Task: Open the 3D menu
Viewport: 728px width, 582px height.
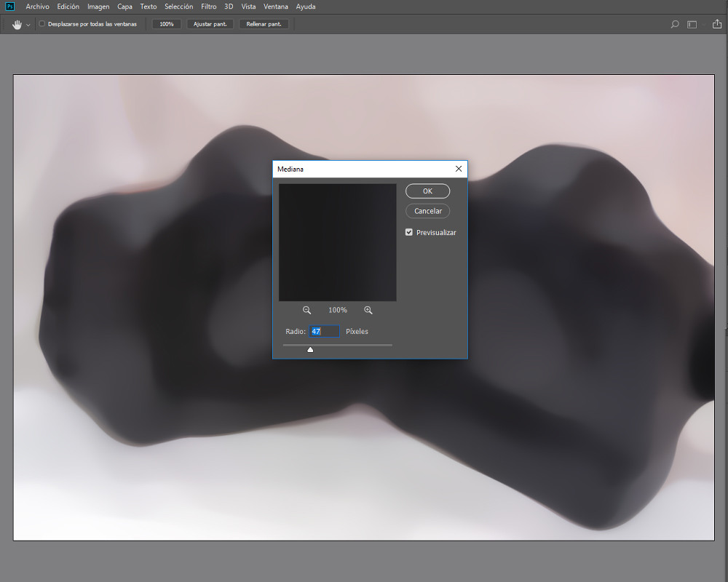Action: pos(229,7)
